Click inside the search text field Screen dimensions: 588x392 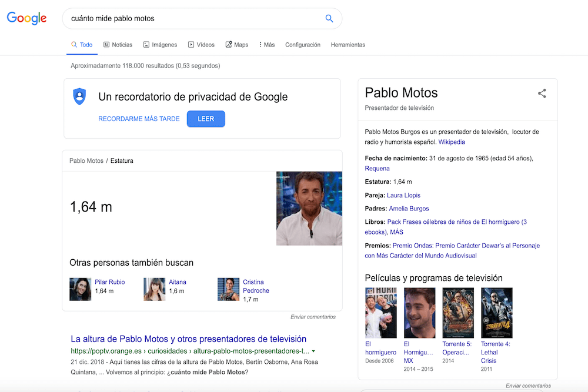point(194,18)
